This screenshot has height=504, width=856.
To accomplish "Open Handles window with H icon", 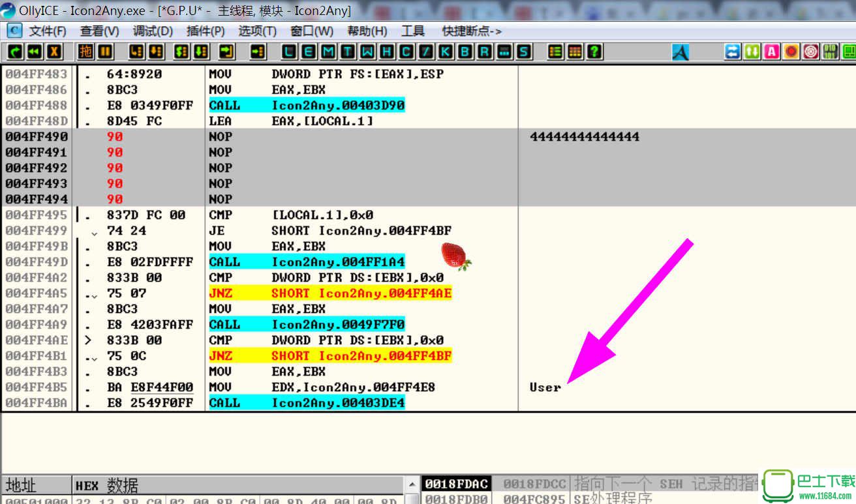I will [387, 52].
